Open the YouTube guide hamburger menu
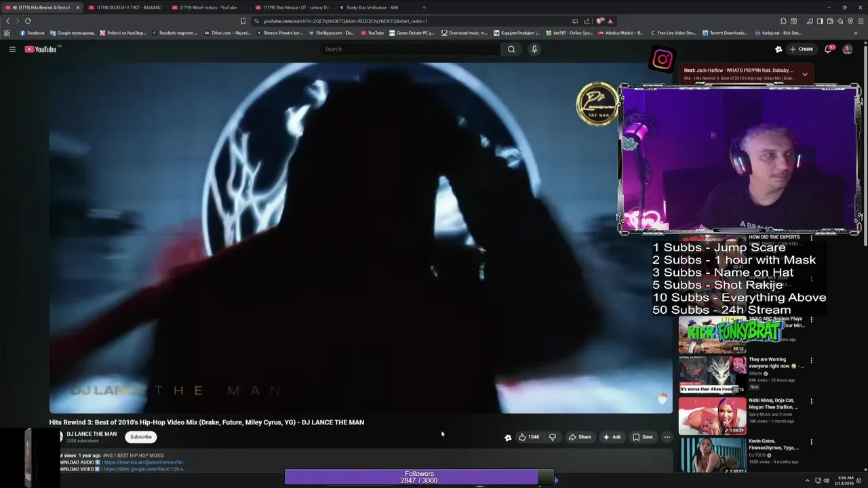This screenshot has height=488, width=868. coord(12,49)
